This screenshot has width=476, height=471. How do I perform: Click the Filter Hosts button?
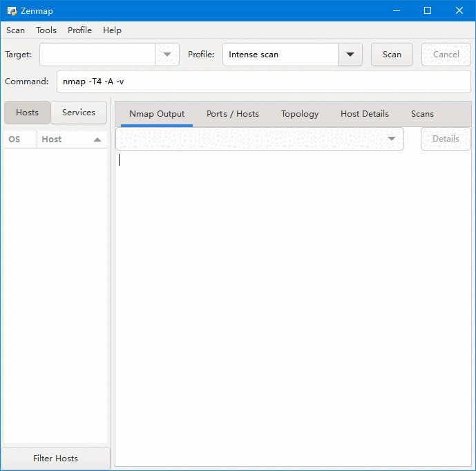click(x=55, y=459)
